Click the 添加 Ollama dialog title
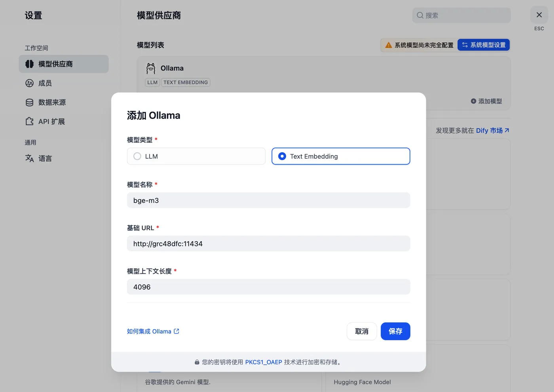Image resolution: width=554 pixels, height=392 pixels. coord(154,116)
